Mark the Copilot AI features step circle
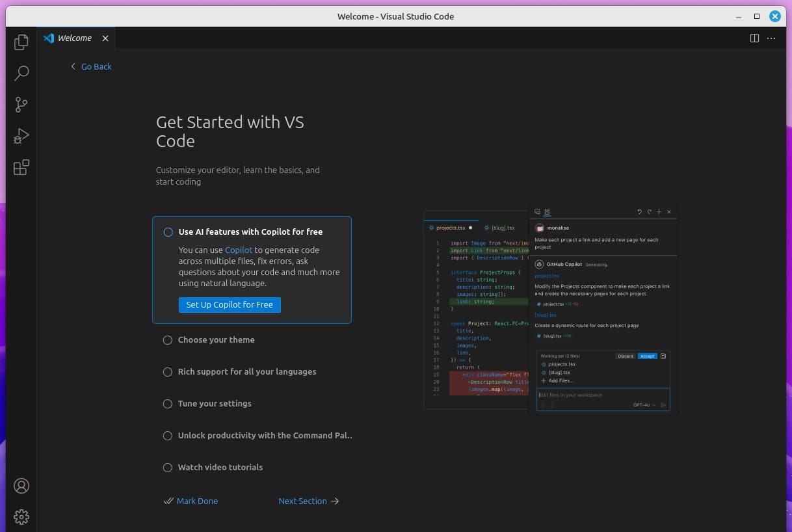 coord(168,232)
